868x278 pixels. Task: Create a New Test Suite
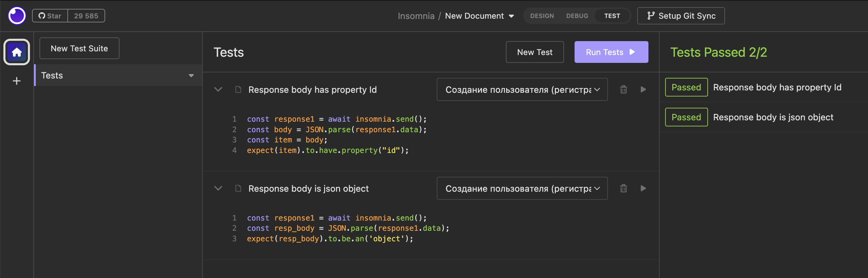79,48
